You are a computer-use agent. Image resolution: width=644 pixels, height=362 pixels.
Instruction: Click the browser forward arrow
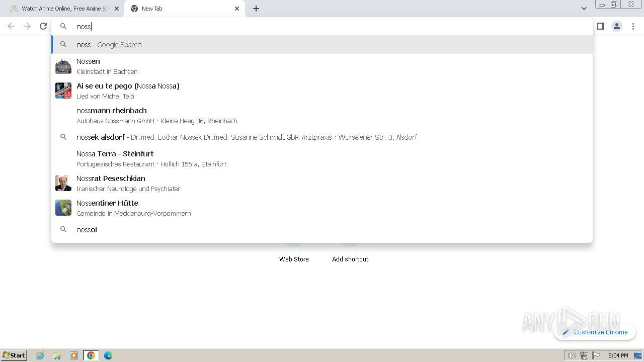point(27,26)
